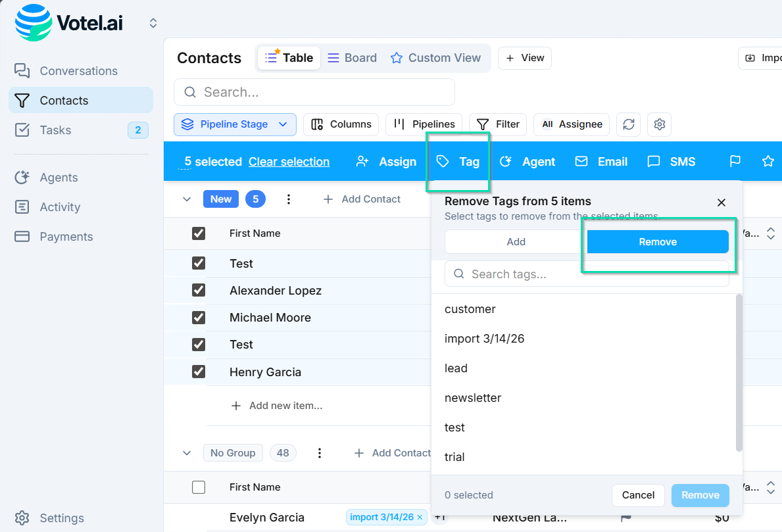Uncheck the Henry Garcia row checkbox
Screen dimensions: 782x532
point(199,372)
